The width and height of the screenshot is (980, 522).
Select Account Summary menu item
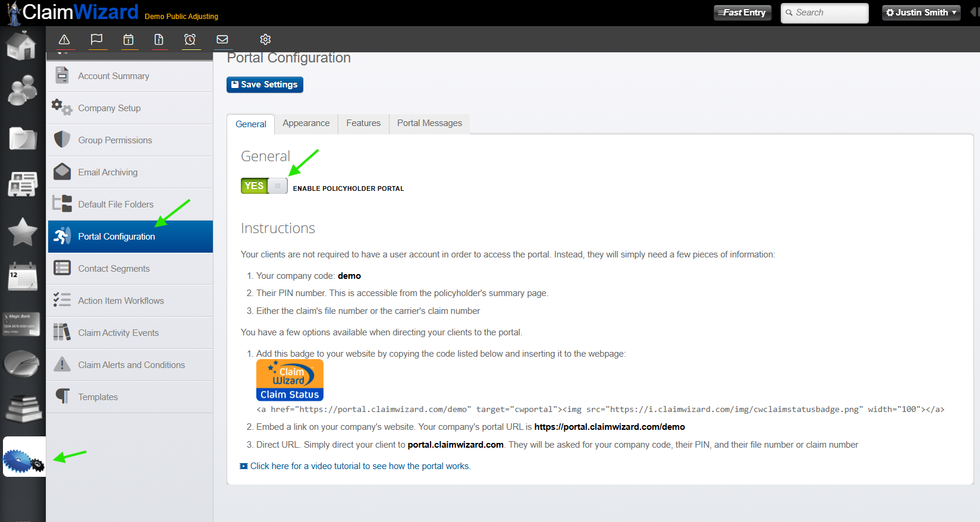point(130,76)
